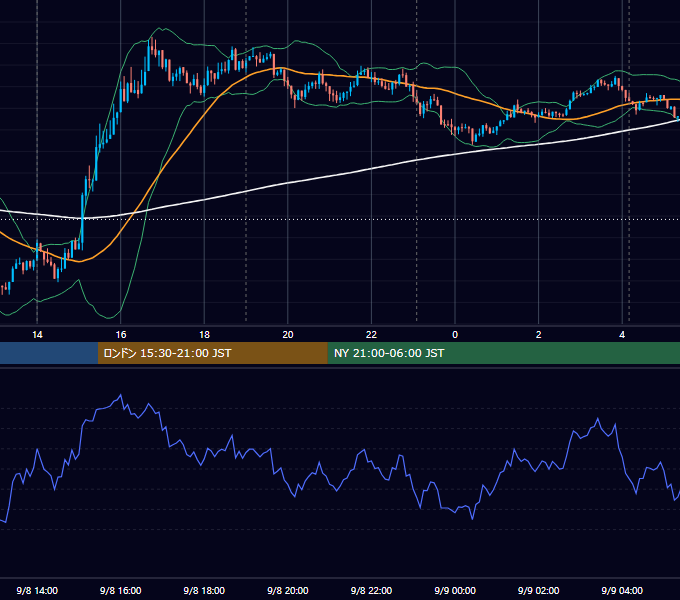Click the "2" hour label on the time axis

click(x=539, y=335)
